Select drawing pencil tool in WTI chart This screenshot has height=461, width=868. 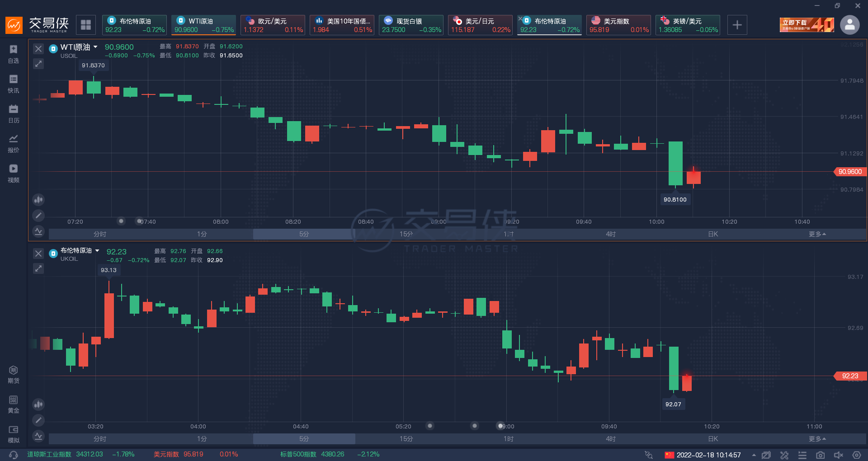click(38, 215)
